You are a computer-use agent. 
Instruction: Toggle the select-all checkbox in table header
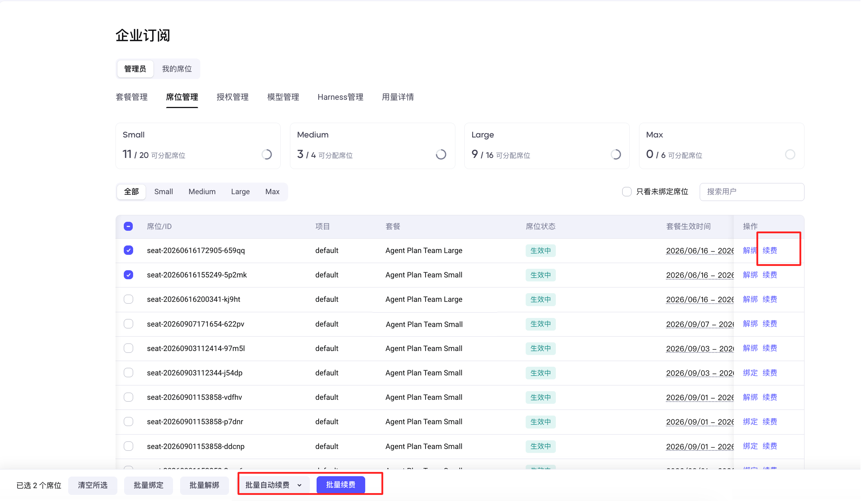128,226
